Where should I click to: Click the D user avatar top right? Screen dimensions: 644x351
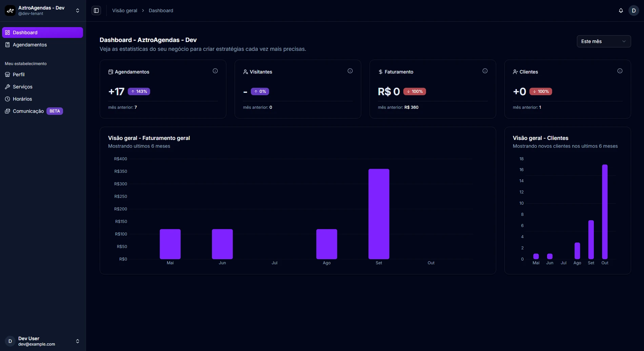(633, 11)
